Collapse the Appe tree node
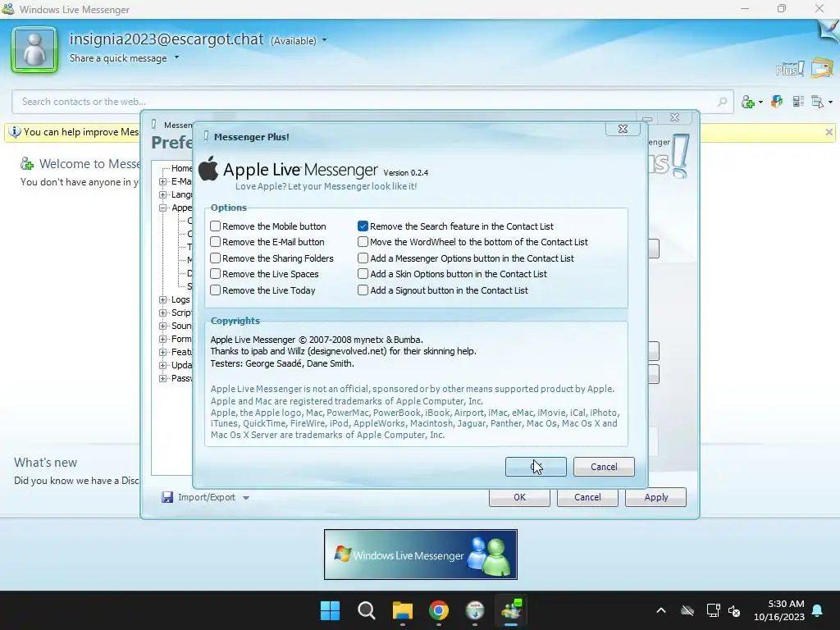Viewport: 840px width, 630px height. tap(163, 208)
